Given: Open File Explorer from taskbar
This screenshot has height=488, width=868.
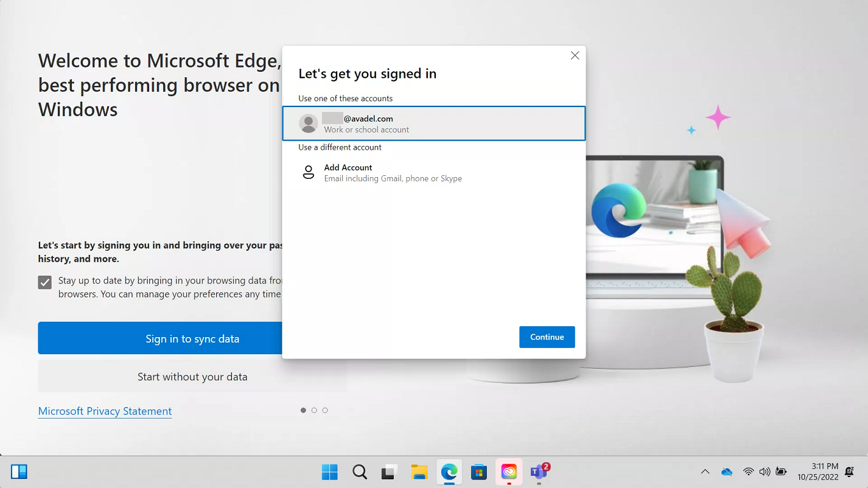Looking at the screenshot, I should pyautogui.click(x=419, y=472).
